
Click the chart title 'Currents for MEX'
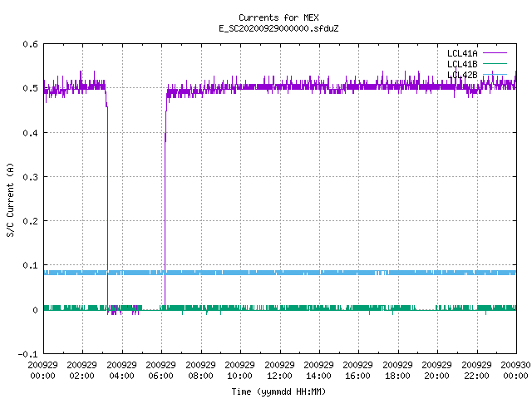pos(278,17)
